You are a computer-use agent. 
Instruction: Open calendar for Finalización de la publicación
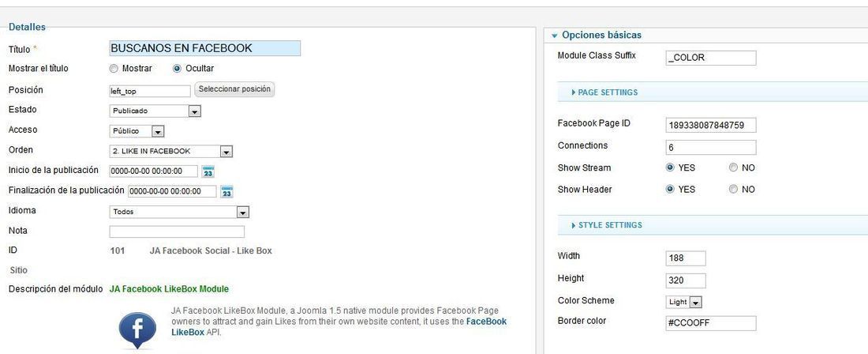(226, 192)
